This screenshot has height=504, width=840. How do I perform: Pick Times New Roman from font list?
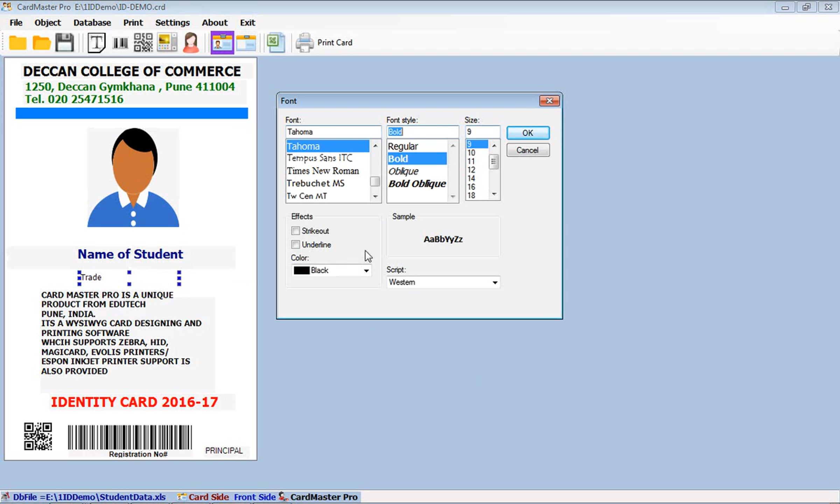tap(323, 171)
